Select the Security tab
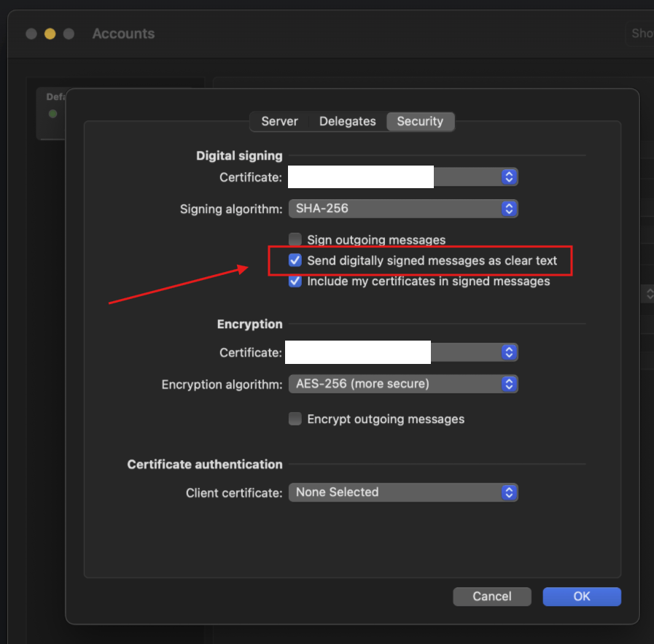 coord(420,121)
